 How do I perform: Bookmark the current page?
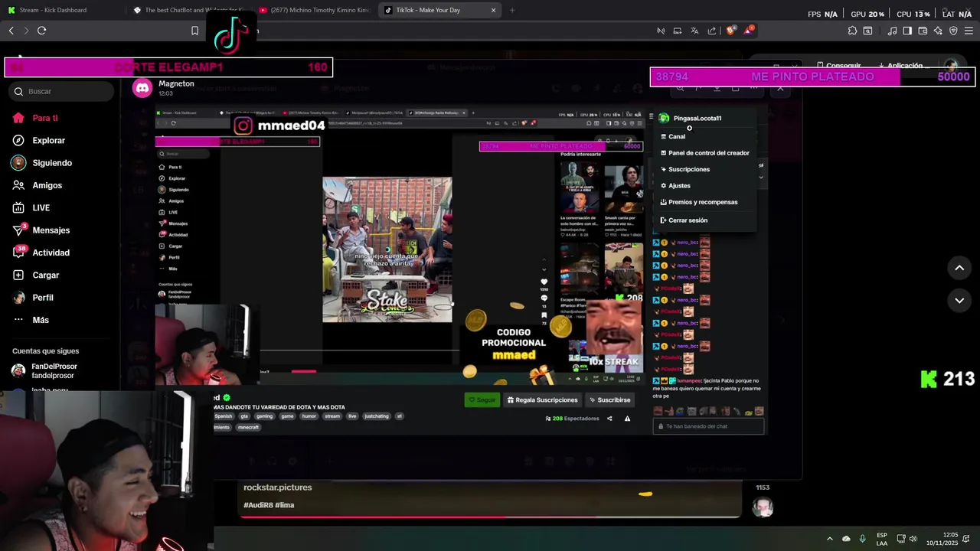pyautogui.click(x=194, y=31)
